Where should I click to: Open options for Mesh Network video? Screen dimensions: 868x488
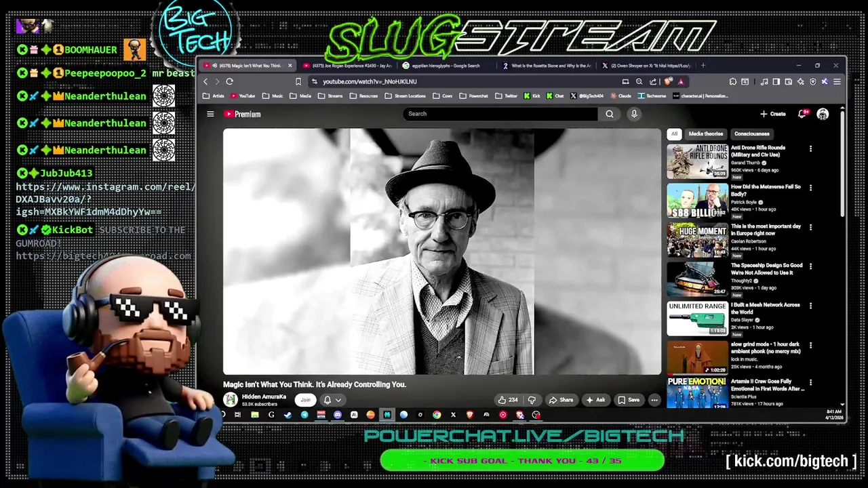click(810, 306)
